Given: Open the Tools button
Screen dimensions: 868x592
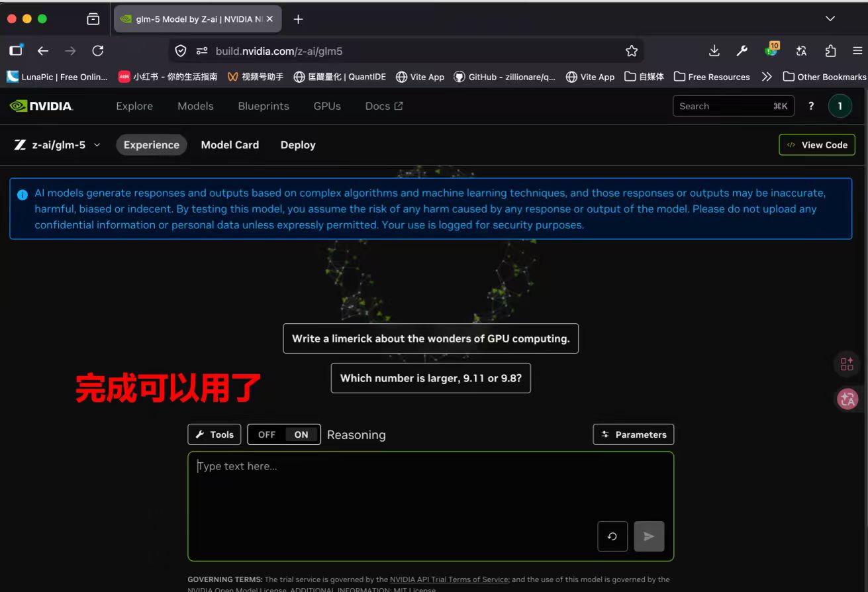Looking at the screenshot, I should pyautogui.click(x=215, y=434).
